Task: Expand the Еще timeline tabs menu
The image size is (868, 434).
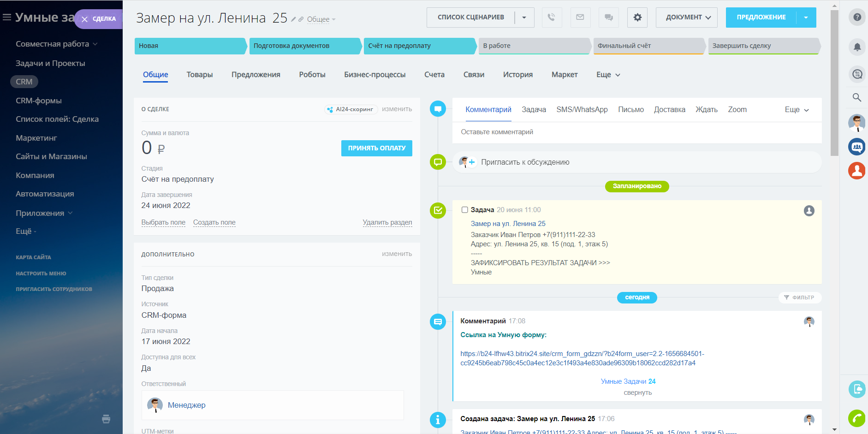Action: point(797,110)
